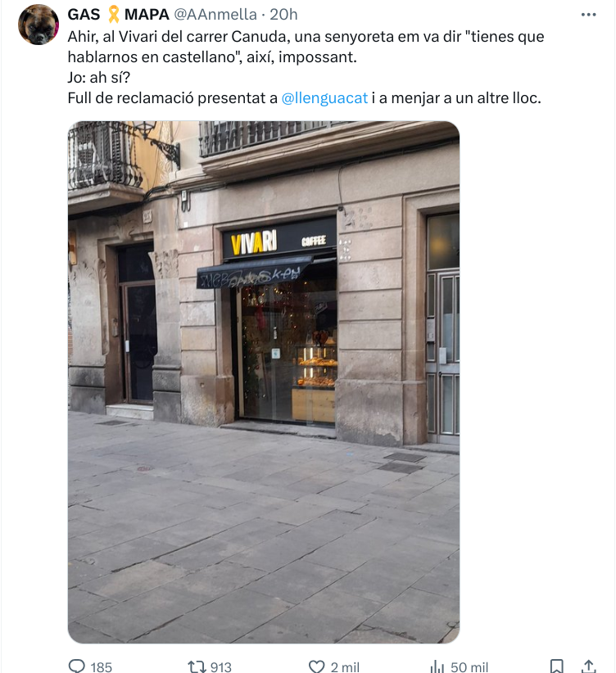Click the @AAnmella handle
The height and width of the screenshot is (673, 616).
pos(215,15)
